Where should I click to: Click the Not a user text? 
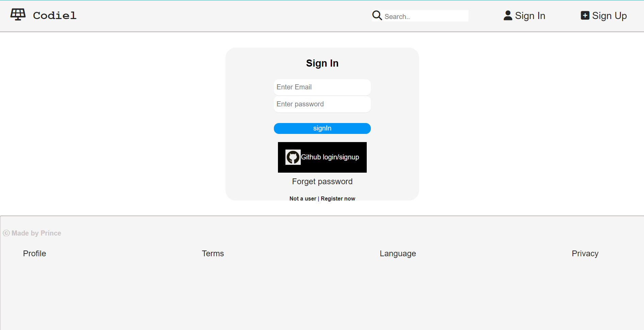coord(302,198)
